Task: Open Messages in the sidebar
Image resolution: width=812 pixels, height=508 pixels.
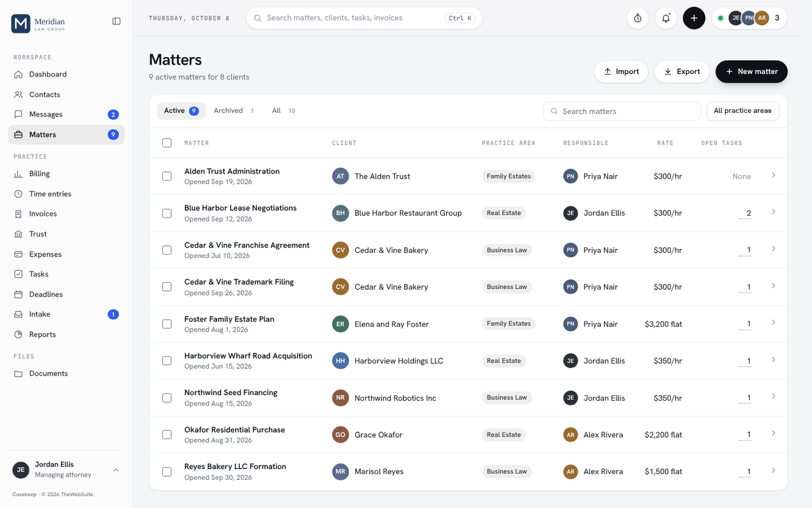Action: pos(66,114)
